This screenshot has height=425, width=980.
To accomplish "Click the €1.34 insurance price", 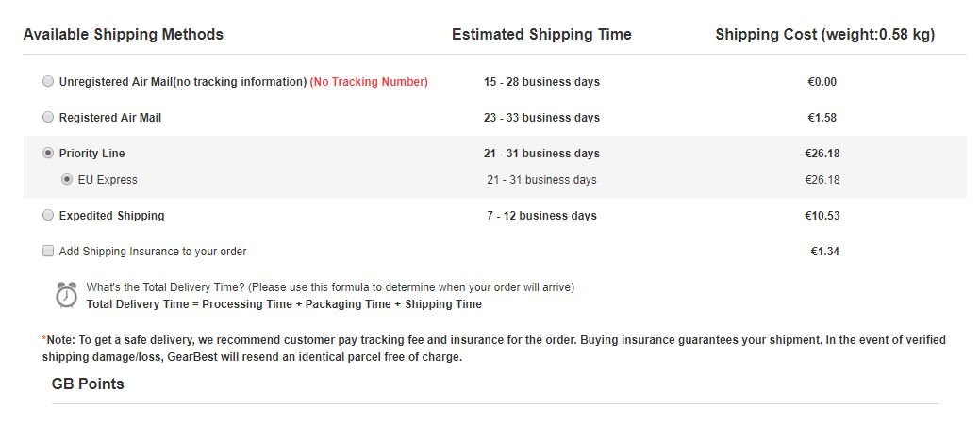I will 825,252.
